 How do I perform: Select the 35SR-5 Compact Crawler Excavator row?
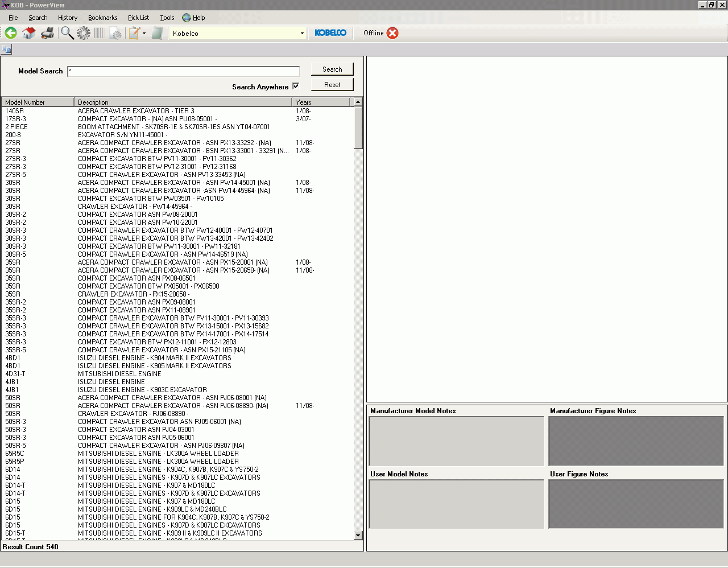click(x=177, y=350)
